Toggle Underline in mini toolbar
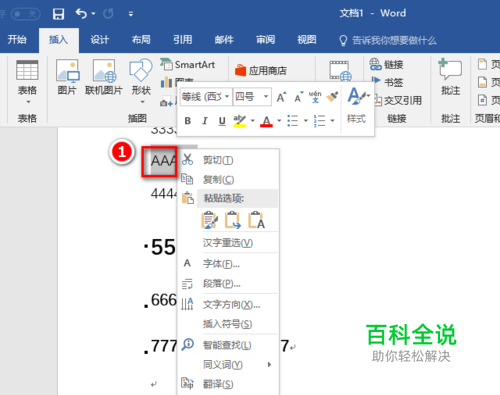Screen dimensions: 500x395 [x=222, y=121]
